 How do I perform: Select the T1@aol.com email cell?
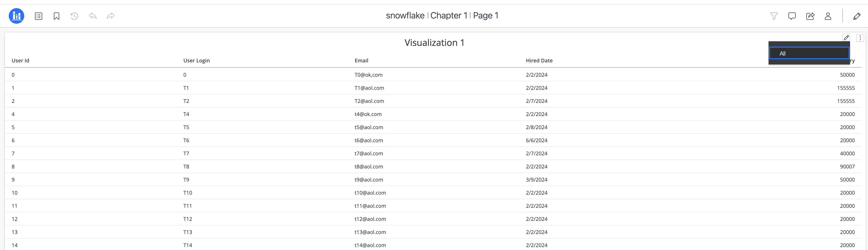coord(369,88)
